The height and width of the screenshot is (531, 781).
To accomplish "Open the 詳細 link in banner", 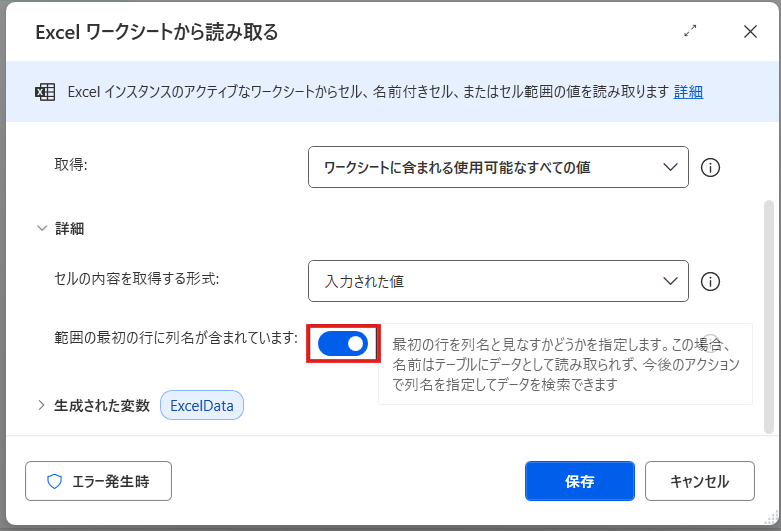I will [x=688, y=92].
